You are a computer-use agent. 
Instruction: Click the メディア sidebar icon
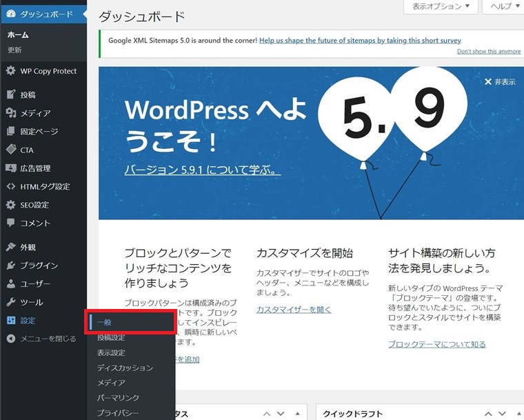tap(11, 113)
